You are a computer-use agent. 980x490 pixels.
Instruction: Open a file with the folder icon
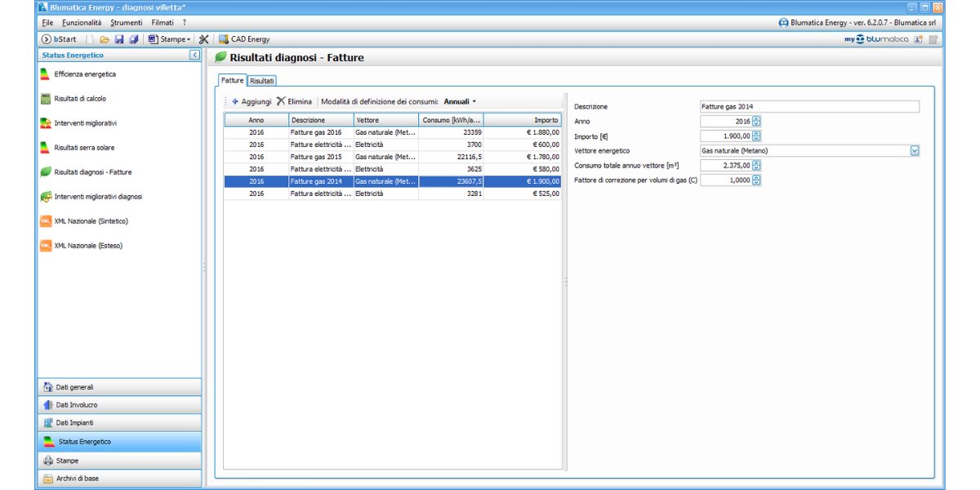pyautogui.click(x=105, y=39)
